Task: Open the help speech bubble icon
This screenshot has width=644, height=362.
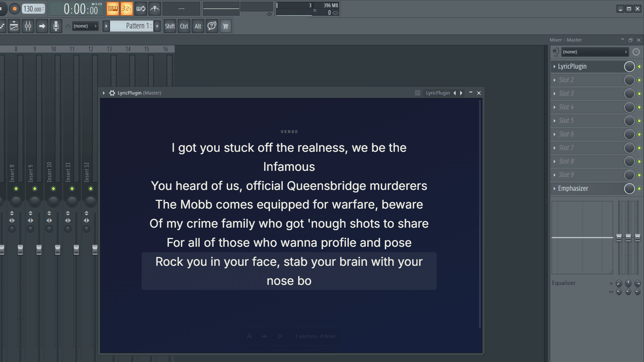Action: point(212,26)
